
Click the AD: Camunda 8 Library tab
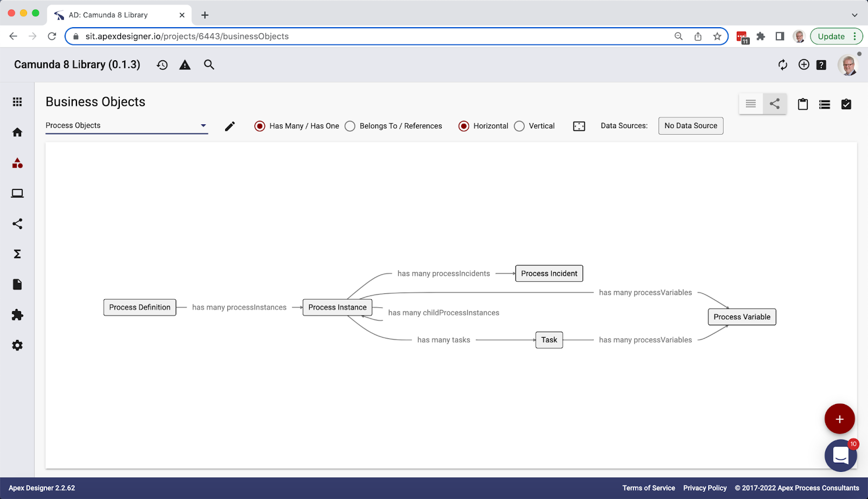[119, 15]
